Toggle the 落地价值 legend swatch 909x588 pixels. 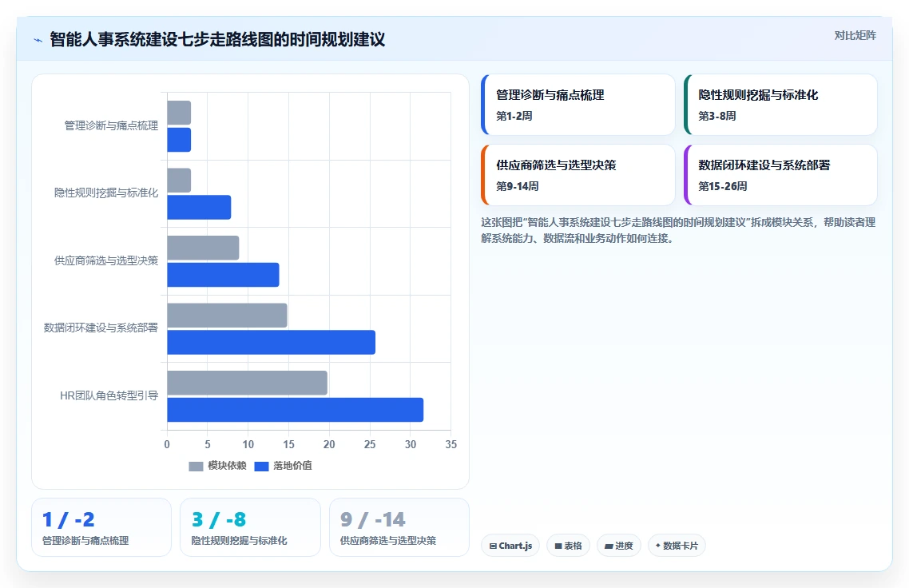click(x=261, y=467)
